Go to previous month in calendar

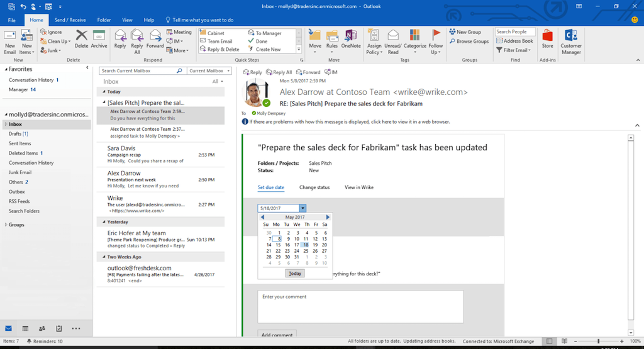point(262,217)
